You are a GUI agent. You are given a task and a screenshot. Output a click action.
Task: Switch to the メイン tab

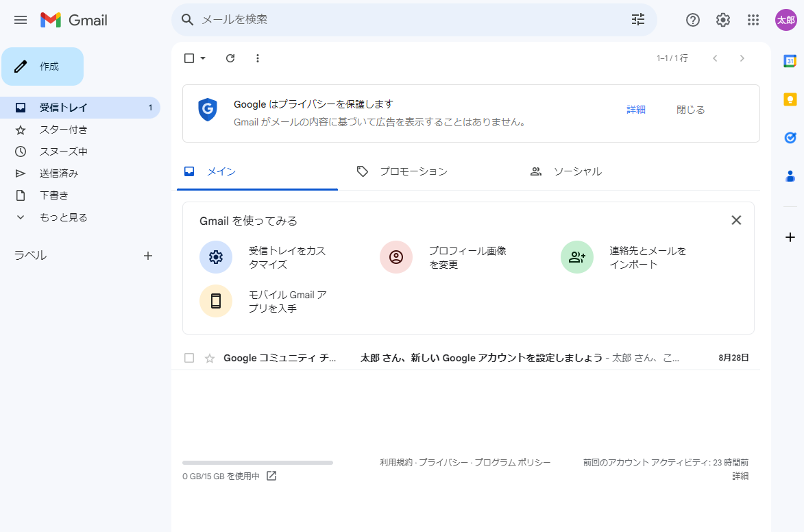pos(258,171)
